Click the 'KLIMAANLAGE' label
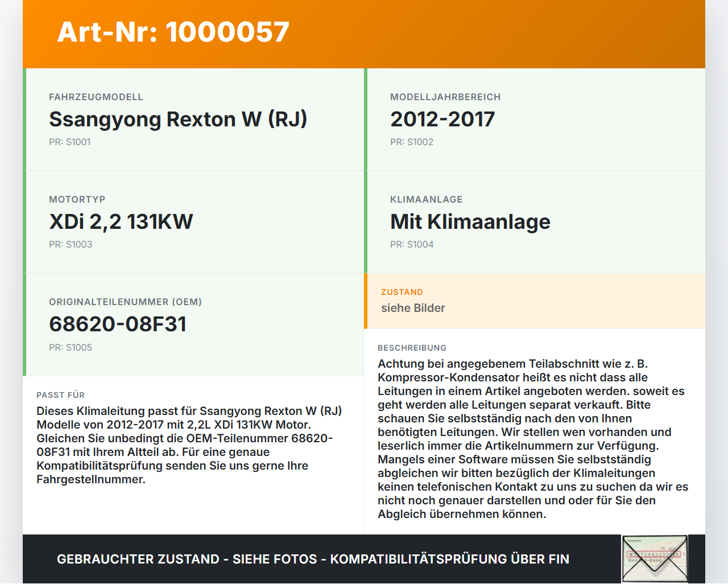Viewport: 728px width, 584px height. click(427, 200)
